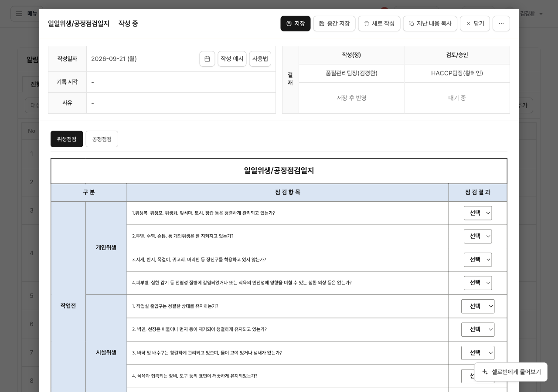
Task: Click the 저장 save button
Action: [296, 24]
